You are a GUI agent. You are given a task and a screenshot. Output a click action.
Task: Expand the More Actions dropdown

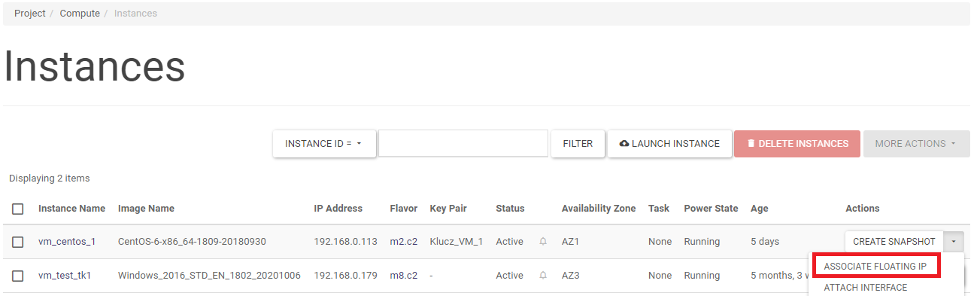917,144
